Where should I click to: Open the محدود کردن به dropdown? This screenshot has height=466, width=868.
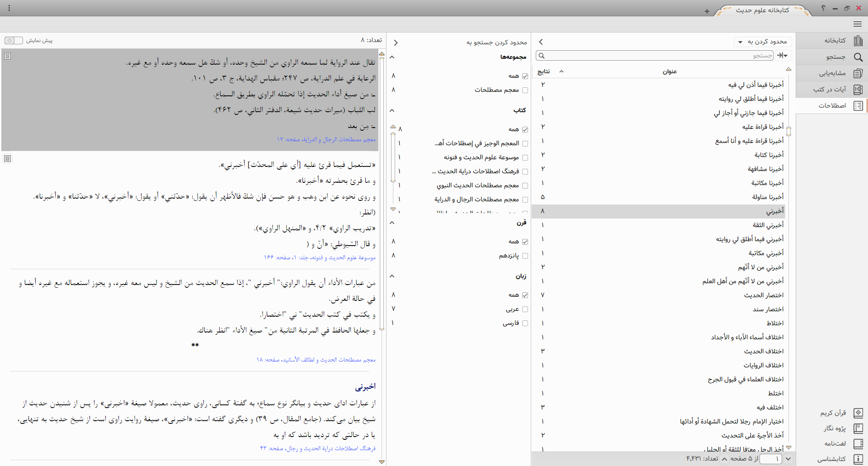click(x=763, y=42)
